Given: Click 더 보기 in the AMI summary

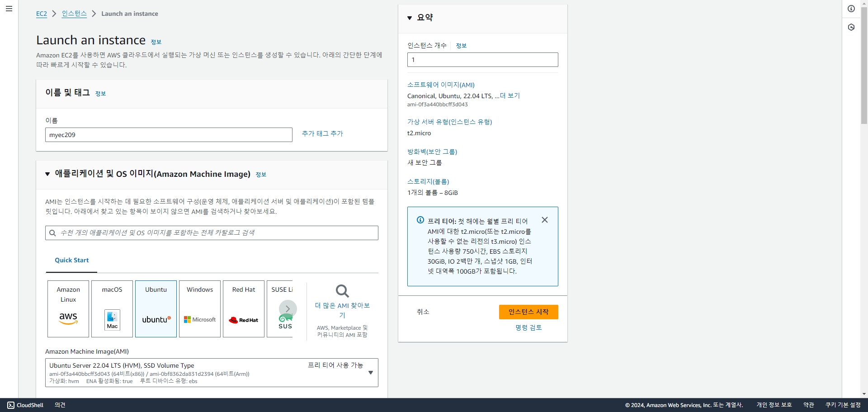Looking at the screenshot, I should tap(510, 96).
